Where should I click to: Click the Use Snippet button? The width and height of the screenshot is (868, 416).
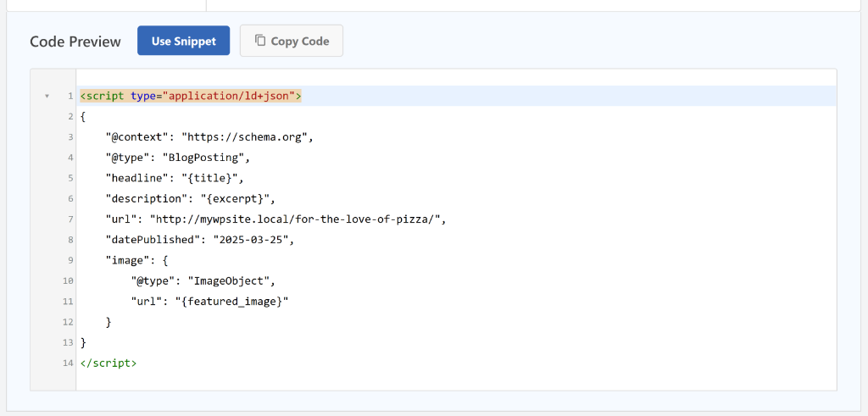click(x=183, y=41)
